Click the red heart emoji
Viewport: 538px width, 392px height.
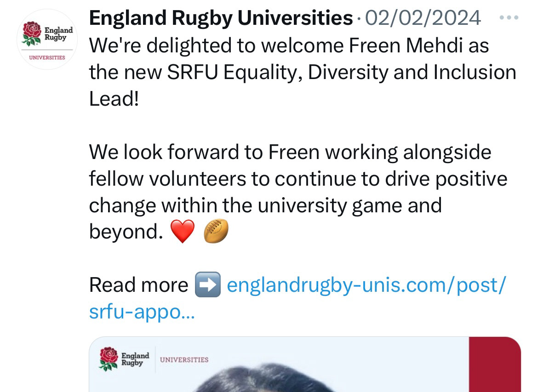[182, 232]
